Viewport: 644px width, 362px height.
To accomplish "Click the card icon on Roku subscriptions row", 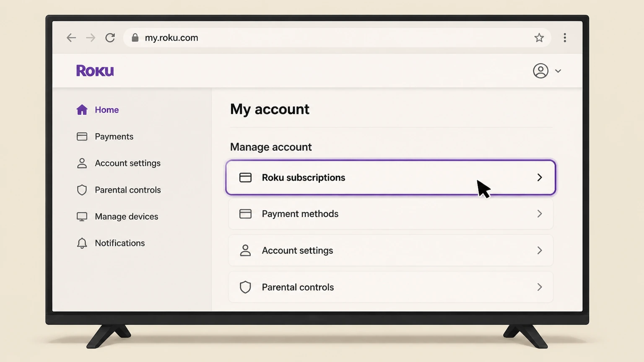I will tap(245, 178).
